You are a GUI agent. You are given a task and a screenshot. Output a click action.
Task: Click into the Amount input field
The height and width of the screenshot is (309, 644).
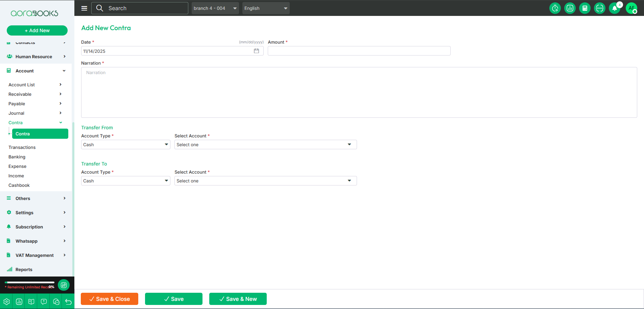(x=359, y=51)
